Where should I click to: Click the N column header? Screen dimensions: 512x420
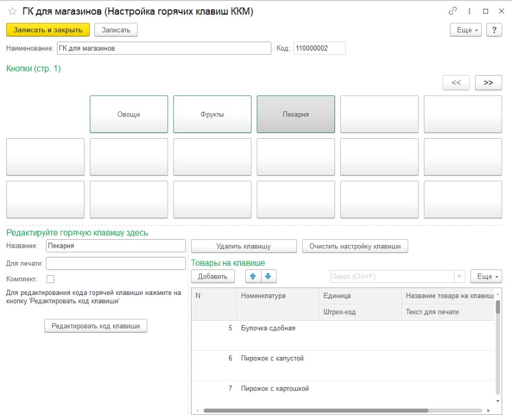pyautogui.click(x=214, y=304)
